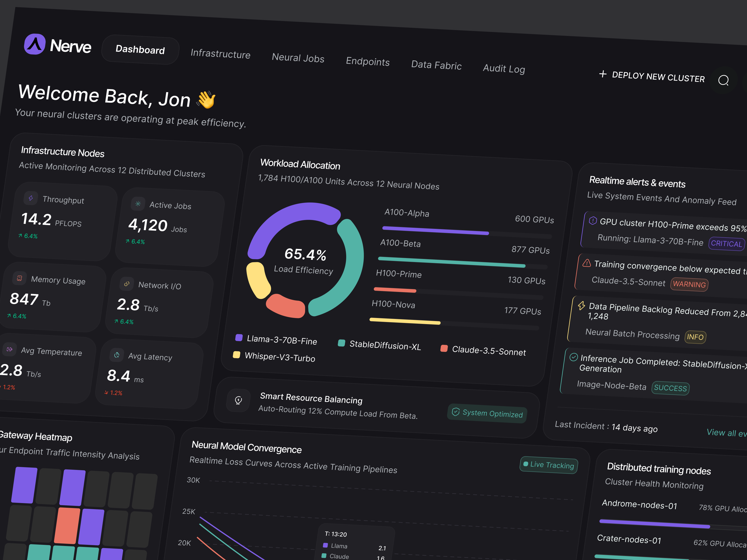The image size is (747, 560).
Task: Click the A100-Alpha purple progress bar
Action: click(x=435, y=231)
